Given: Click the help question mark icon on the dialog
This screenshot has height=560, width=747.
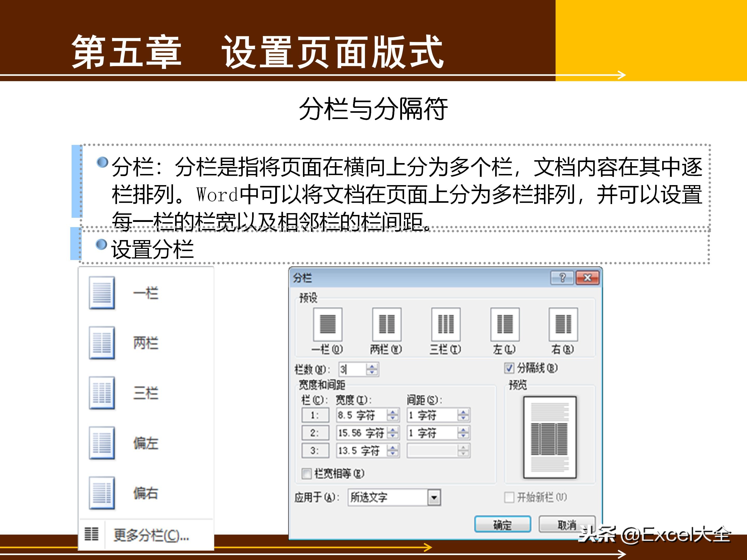Looking at the screenshot, I should (563, 278).
